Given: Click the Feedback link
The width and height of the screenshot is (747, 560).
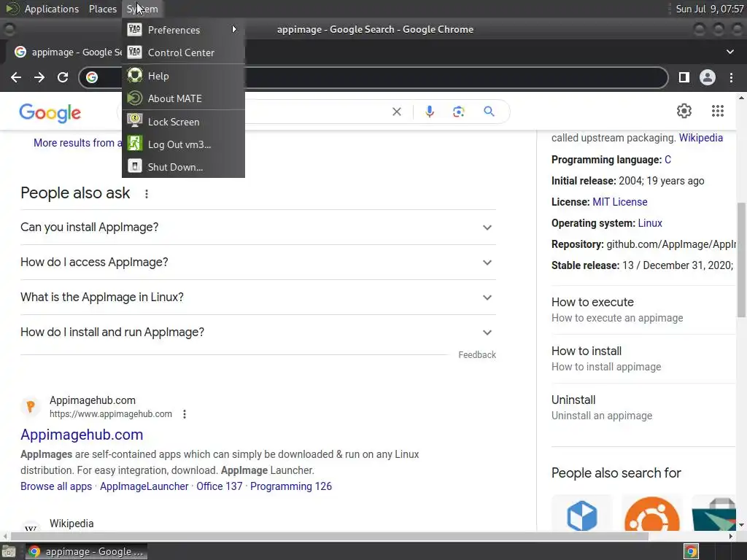Looking at the screenshot, I should pyautogui.click(x=477, y=355).
